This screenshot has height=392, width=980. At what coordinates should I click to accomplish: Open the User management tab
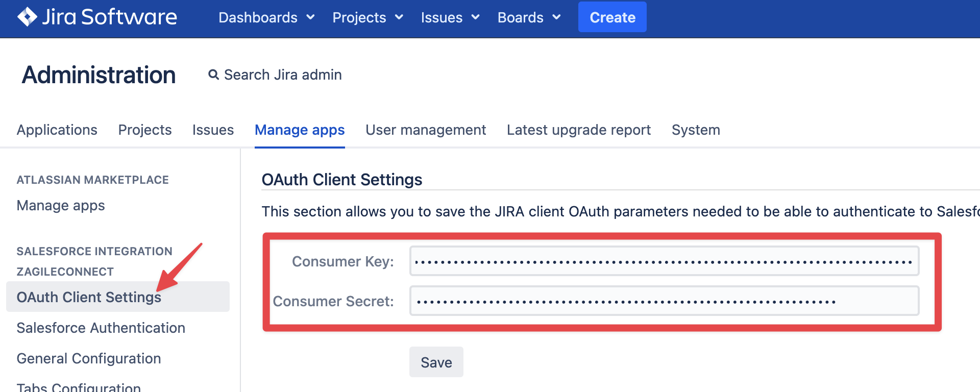pyautogui.click(x=426, y=130)
